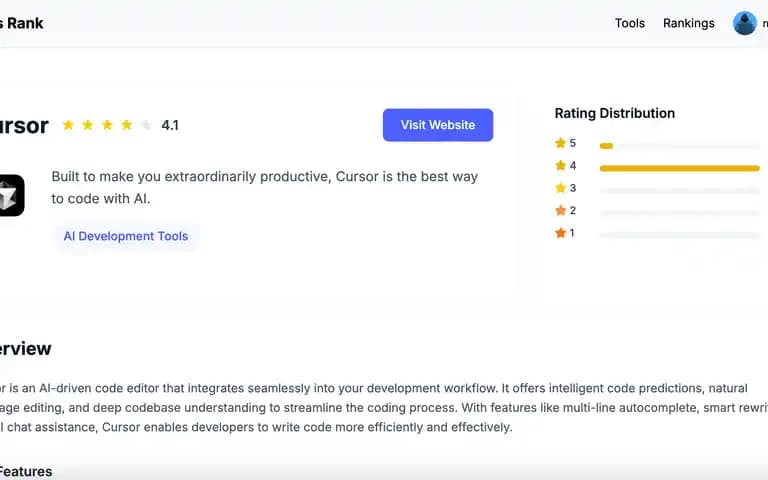The height and width of the screenshot is (480, 768).
Task: Click the 4.1 rating score
Action: (x=170, y=125)
